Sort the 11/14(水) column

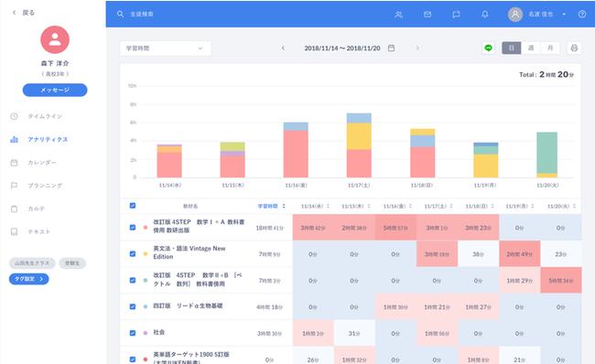point(328,207)
